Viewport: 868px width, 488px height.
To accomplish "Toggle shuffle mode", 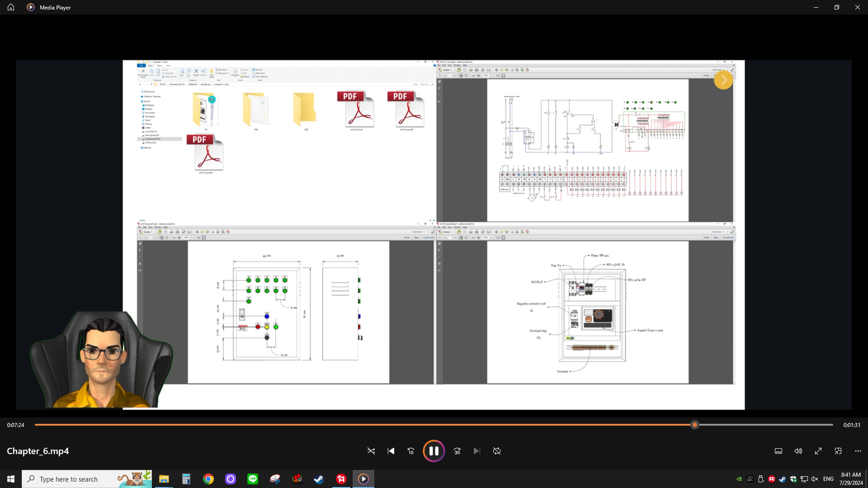I will tap(371, 451).
